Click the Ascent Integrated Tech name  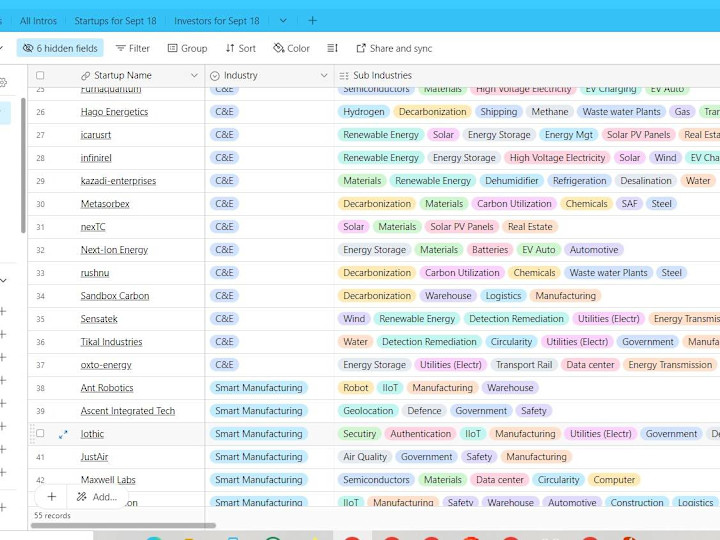(128, 411)
